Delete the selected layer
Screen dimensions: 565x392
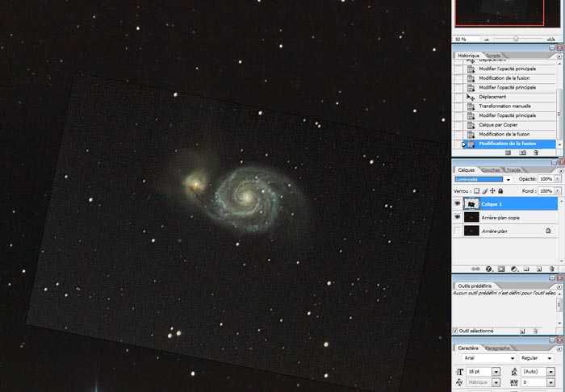coord(551,269)
